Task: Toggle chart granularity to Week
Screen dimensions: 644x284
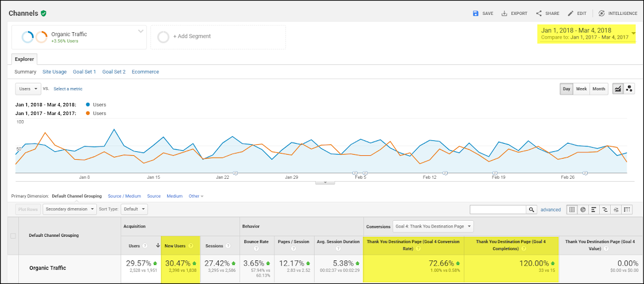Action: (x=581, y=89)
